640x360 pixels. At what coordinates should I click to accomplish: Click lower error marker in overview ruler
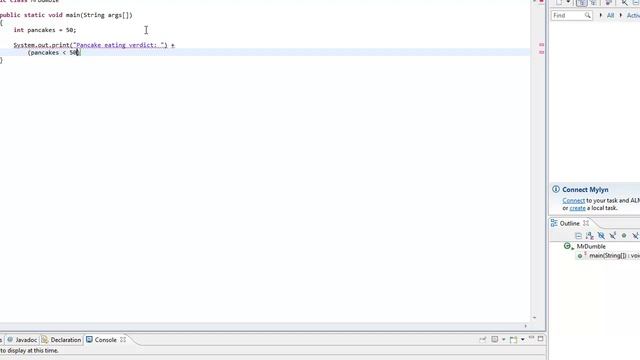pyautogui.click(x=542, y=52)
